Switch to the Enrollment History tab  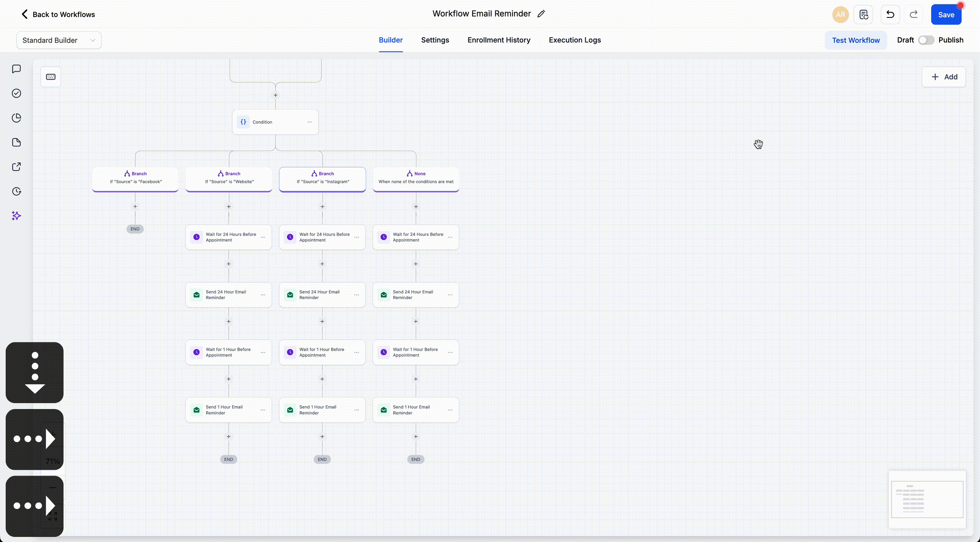point(499,40)
